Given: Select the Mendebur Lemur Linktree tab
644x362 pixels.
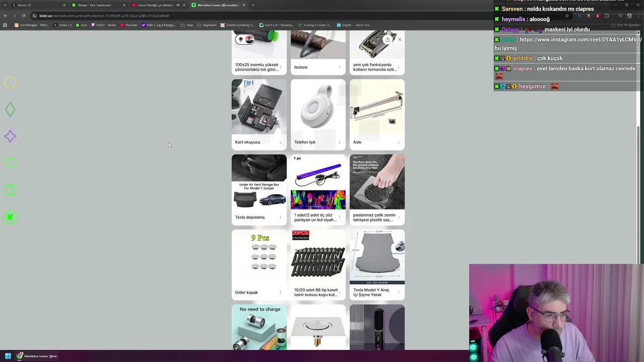Looking at the screenshot, I should (x=218, y=5).
